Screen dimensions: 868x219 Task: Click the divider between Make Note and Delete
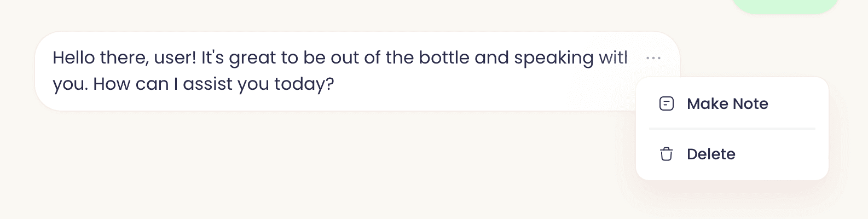[732, 129]
